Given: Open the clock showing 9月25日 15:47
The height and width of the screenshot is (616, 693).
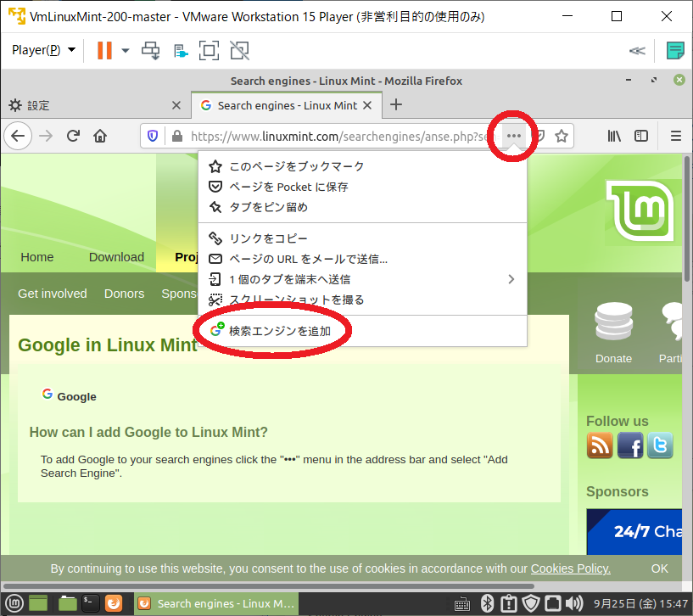Looking at the screenshot, I should tap(641, 603).
